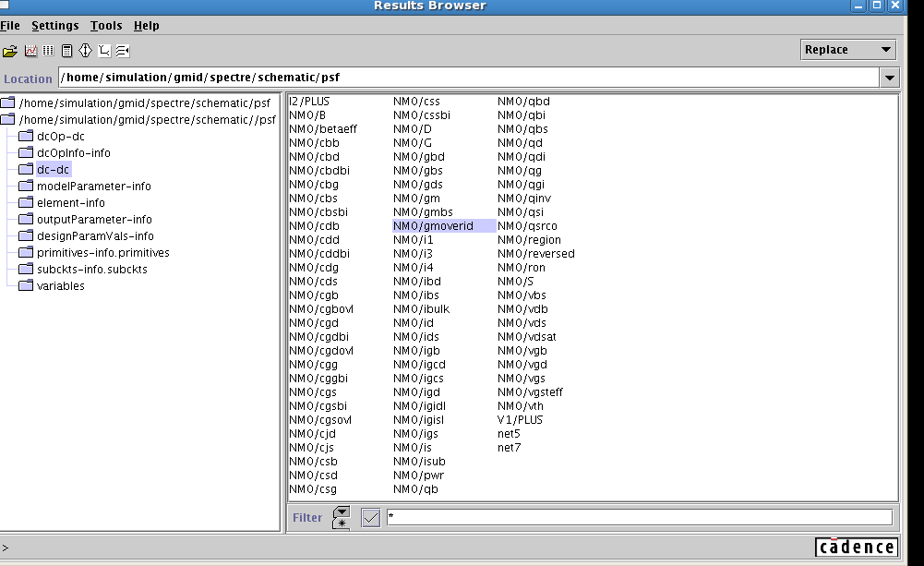Image resolution: width=924 pixels, height=566 pixels.
Task: Select NM0/vdsat signal in the list
Action: click(x=527, y=337)
